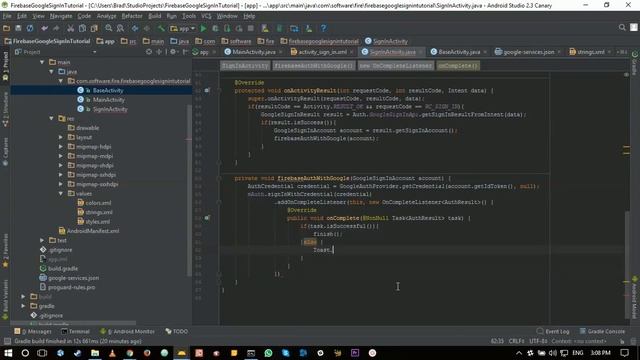Viewport: 640px width, 360px height.
Task: Collapse the values folder
Action: coord(61,193)
